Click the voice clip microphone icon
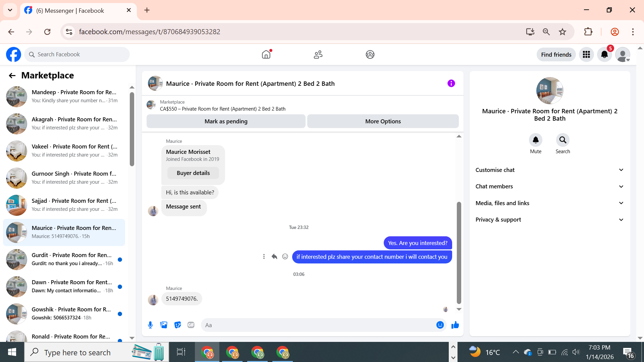 pyautogui.click(x=150, y=325)
